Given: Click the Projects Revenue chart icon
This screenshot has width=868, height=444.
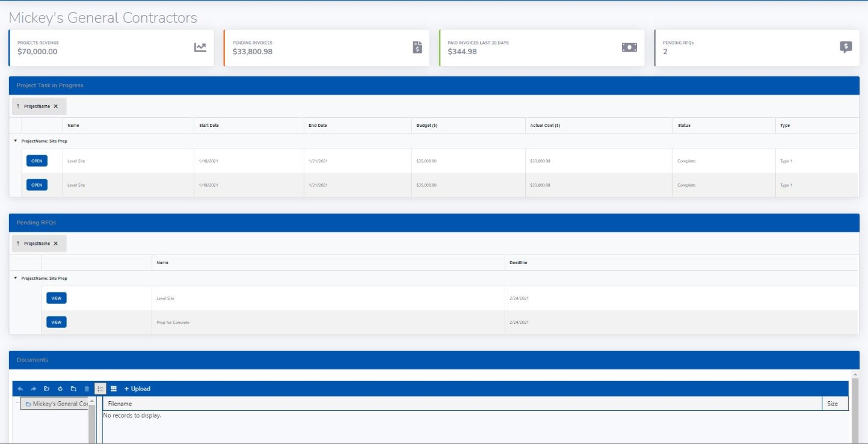Looking at the screenshot, I should [x=200, y=48].
